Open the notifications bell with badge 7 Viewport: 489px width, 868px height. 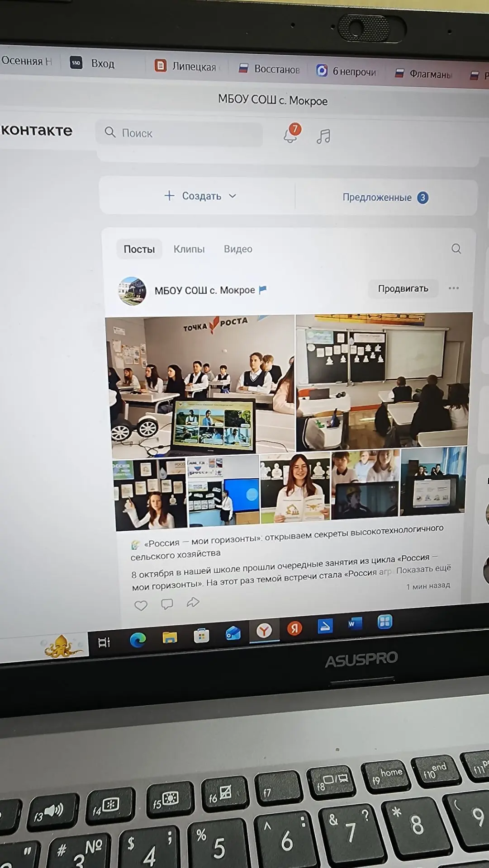point(291,134)
